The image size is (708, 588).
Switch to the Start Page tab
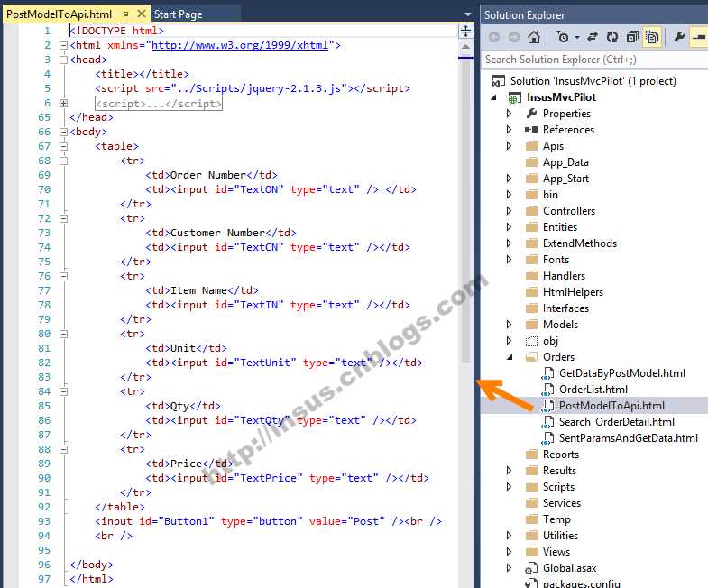coord(178,14)
